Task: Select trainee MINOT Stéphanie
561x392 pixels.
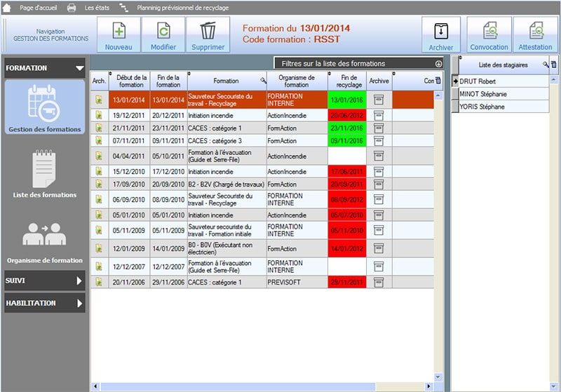Action: tap(503, 94)
